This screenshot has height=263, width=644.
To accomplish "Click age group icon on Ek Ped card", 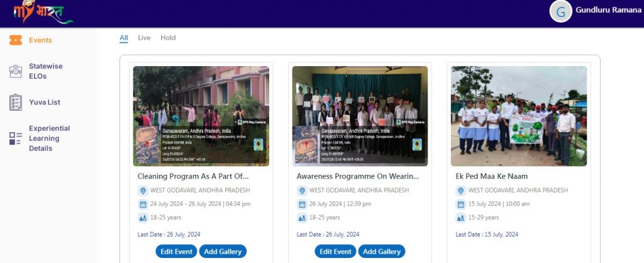I will (x=461, y=218).
